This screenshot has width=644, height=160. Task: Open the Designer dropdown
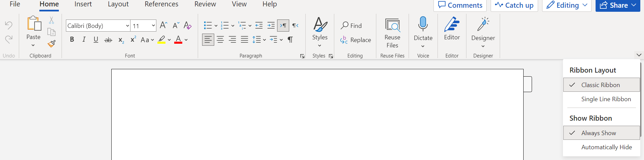coord(483,32)
